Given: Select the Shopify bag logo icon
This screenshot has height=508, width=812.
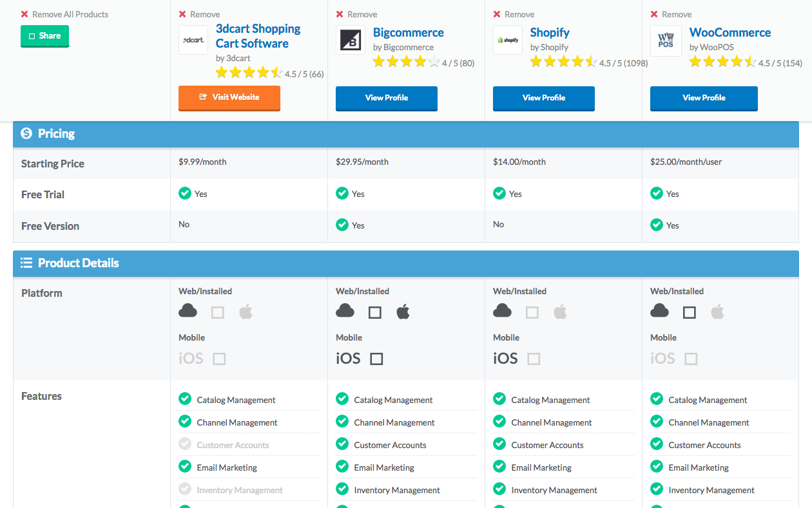Looking at the screenshot, I should pyautogui.click(x=507, y=39).
